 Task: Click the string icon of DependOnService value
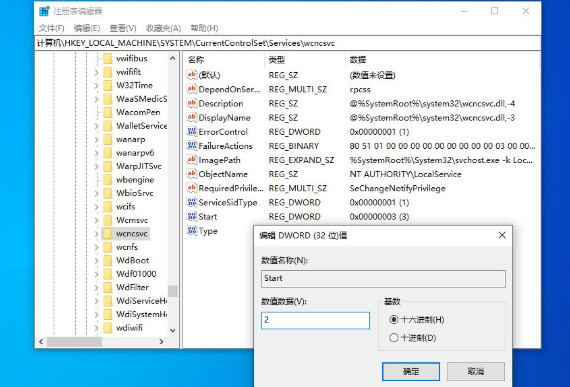point(192,89)
